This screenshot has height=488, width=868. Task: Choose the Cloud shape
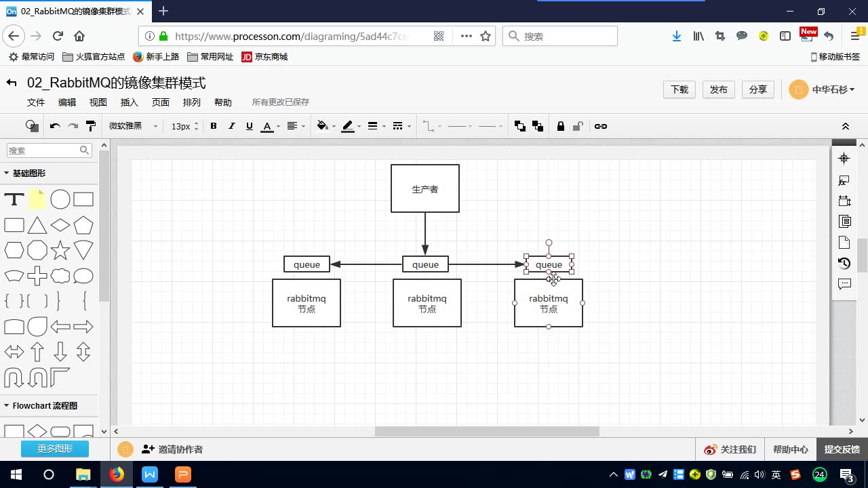tap(60, 276)
